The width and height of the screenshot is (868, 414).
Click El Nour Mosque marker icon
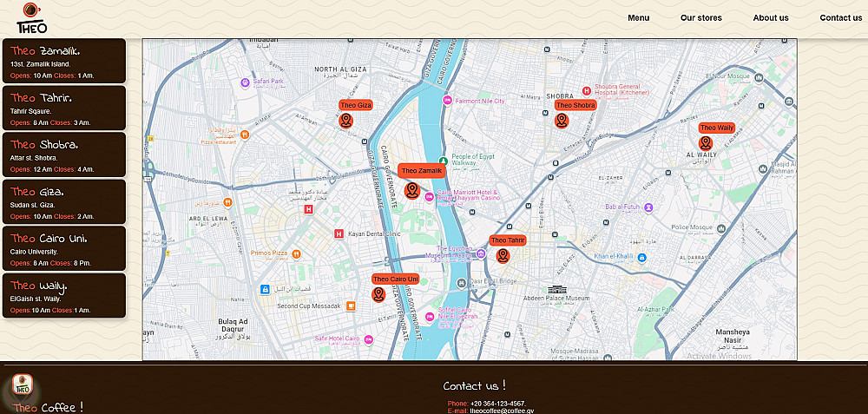[760, 77]
